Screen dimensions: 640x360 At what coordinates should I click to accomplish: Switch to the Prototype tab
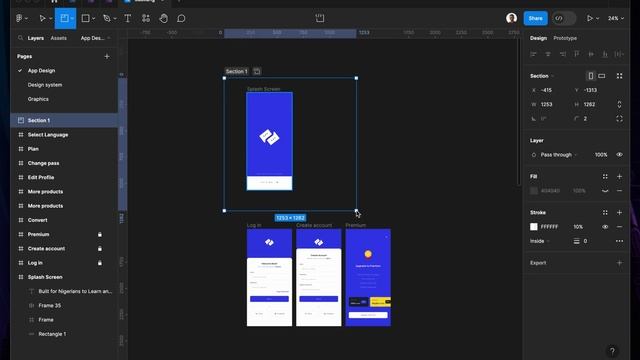[565, 38]
